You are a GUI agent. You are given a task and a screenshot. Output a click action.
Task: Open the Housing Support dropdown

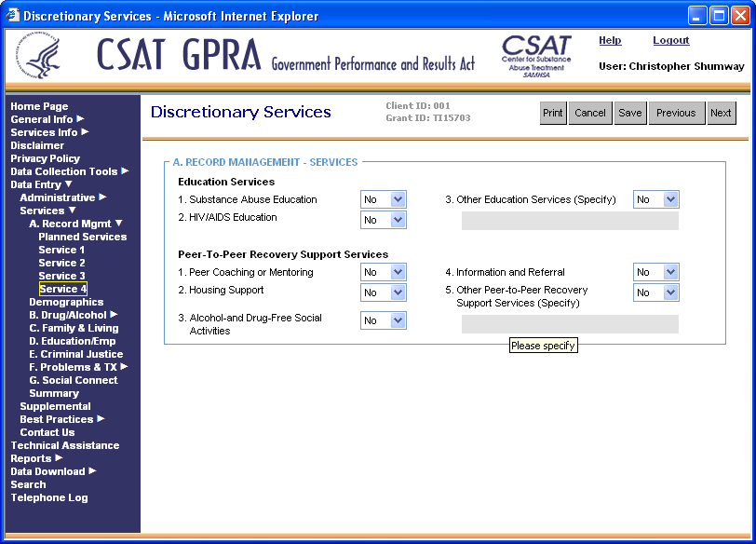384,292
